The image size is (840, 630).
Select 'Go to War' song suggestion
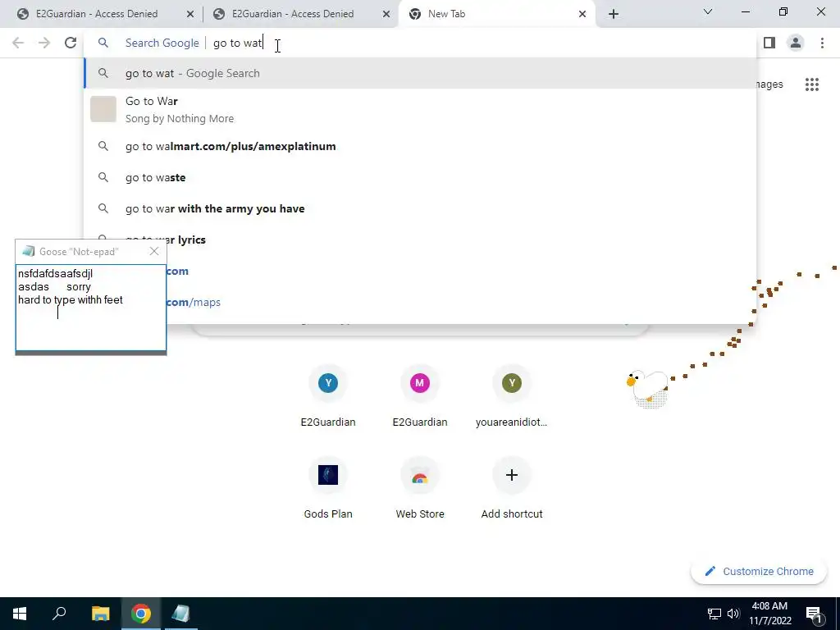[421, 109]
